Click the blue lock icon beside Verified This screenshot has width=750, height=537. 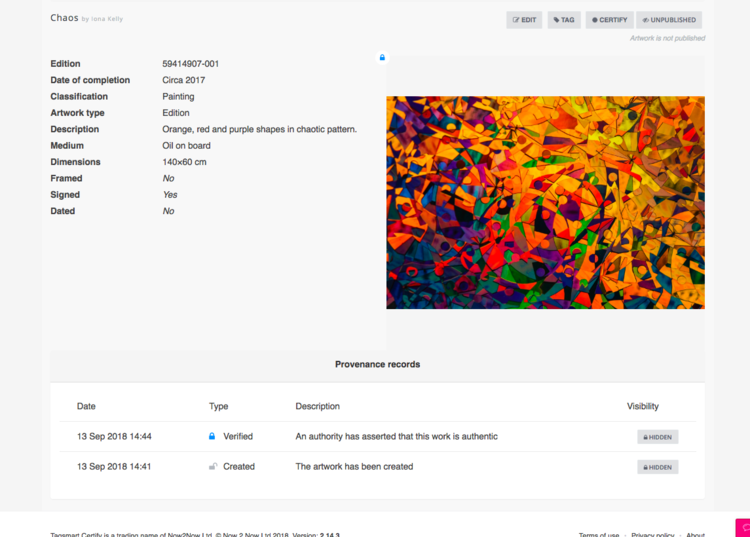212,436
